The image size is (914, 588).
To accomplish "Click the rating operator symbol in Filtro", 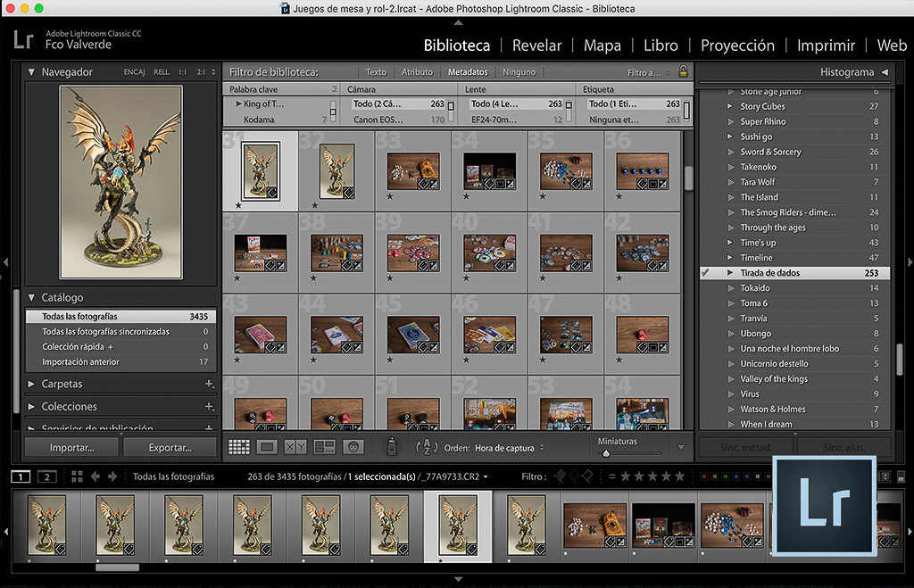I will [612, 476].
